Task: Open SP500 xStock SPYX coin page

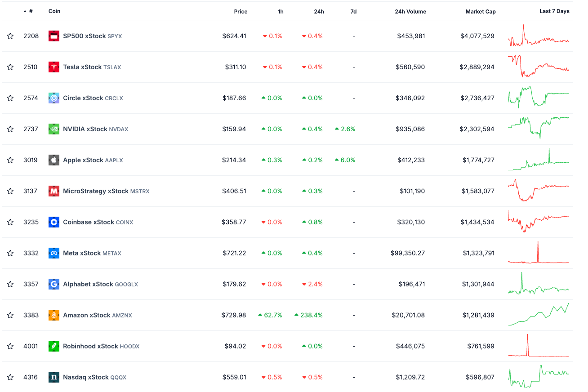Action: click(x=92, y=36)
